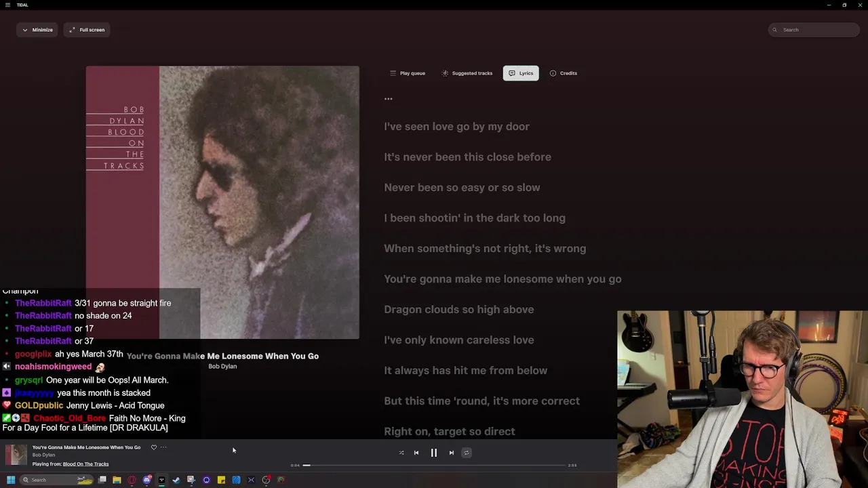Image resolution: width=868 pixels, height=488 pixels.
Task: Click the Bob Dylan artist link under the cover
Action: [x=222, y=367]
